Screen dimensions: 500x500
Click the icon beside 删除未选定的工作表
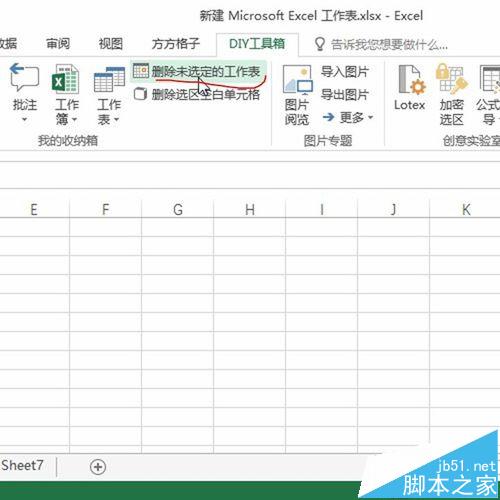pos(141,70)
